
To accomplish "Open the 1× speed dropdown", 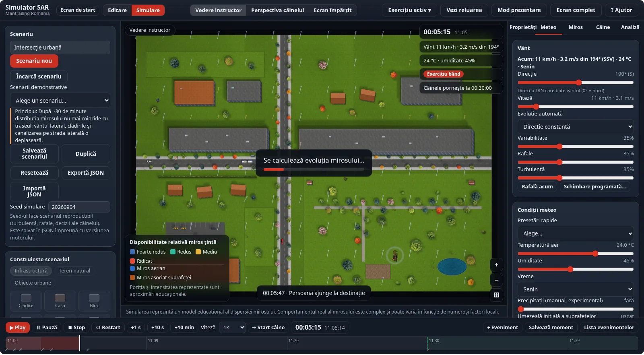I will click(232, 328).
